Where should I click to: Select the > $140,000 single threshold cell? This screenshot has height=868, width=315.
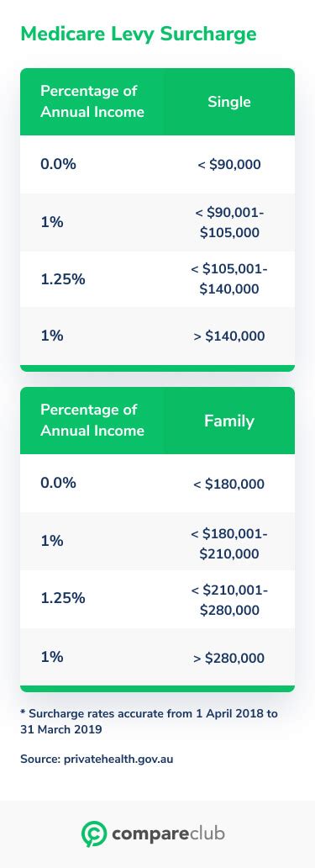(x=229, y=336)
